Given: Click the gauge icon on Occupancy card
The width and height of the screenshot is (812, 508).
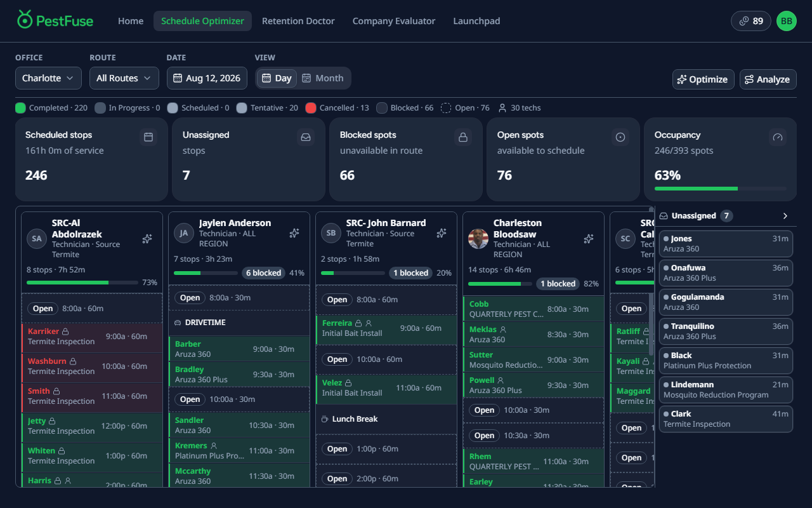Looking at the screenshot, I should (778, 137).
